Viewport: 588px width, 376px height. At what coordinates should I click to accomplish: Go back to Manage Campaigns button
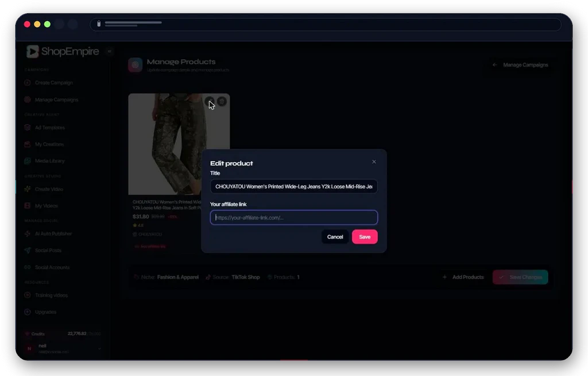pyautogui.click(x=521, y=65)
